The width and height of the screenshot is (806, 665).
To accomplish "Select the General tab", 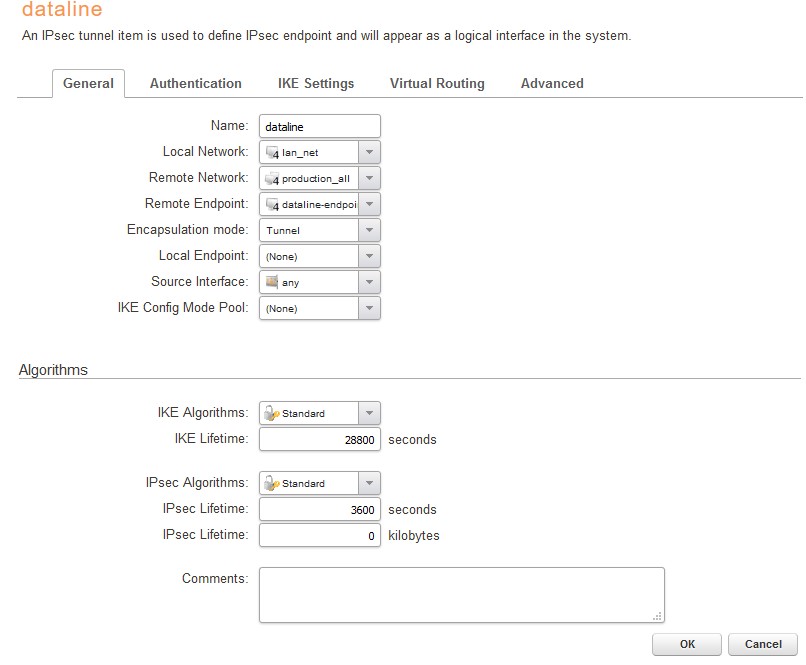I will [88, 83].
